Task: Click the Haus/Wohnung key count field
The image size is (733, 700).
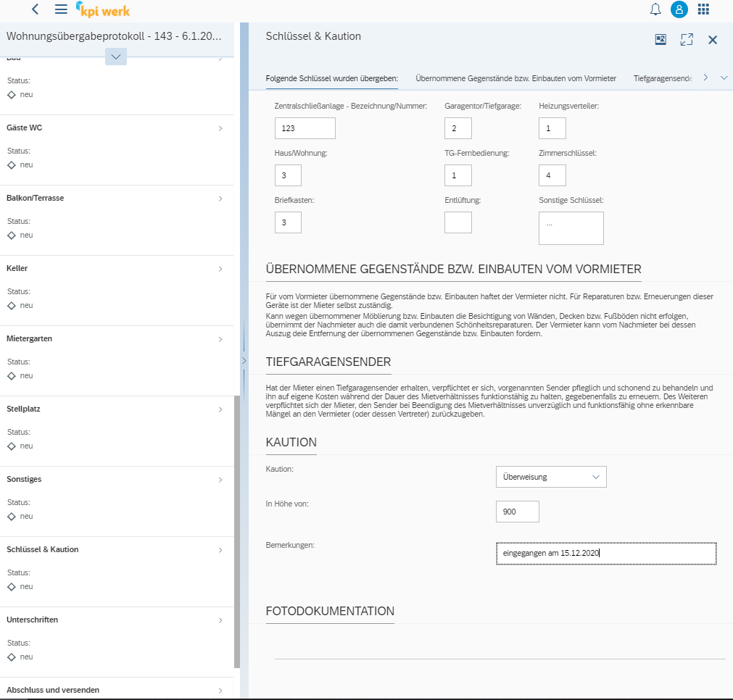Action: 288,175
